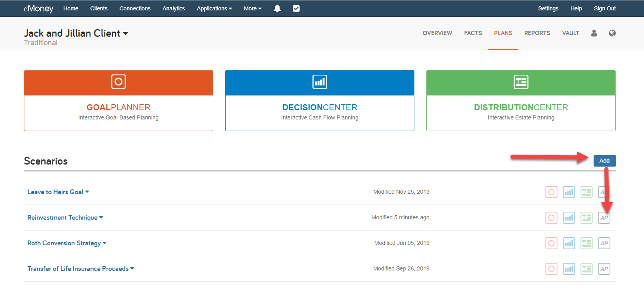Open the tasks checkmark icon in navbar
Viewport: 644px width, 302px height.
click(296, 8)
